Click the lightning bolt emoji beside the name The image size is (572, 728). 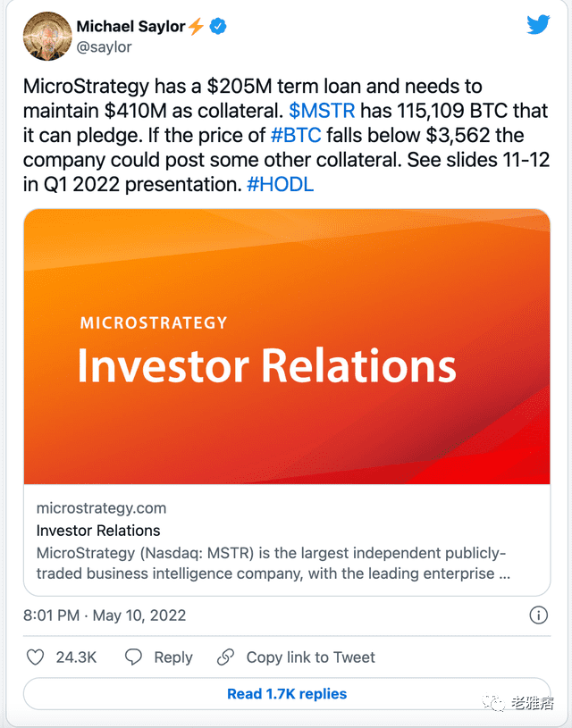pyautogui.click(x=197, y=27)
